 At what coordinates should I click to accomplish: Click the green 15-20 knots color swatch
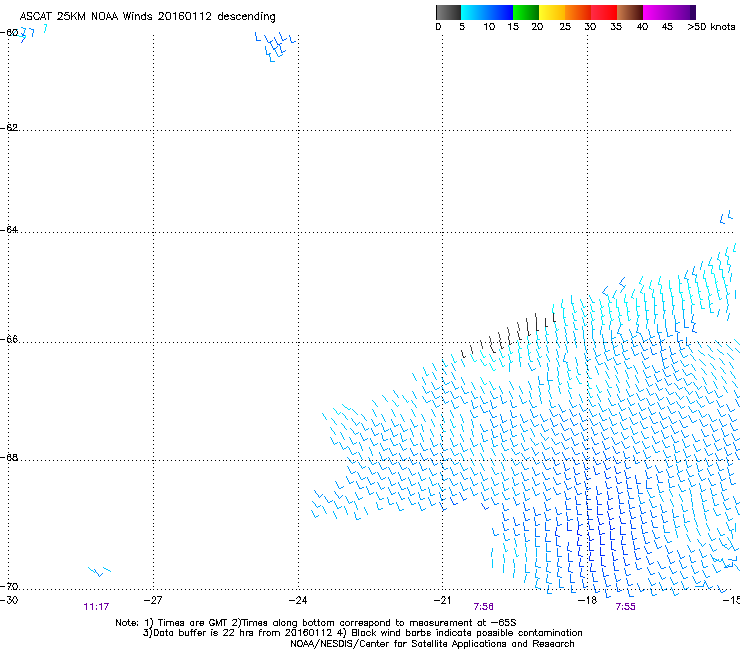(526, 12)
